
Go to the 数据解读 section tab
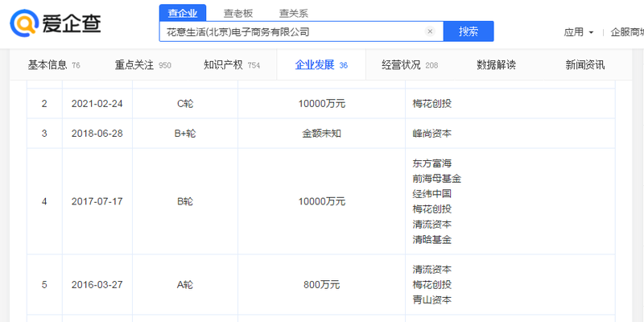click(496, 65)
